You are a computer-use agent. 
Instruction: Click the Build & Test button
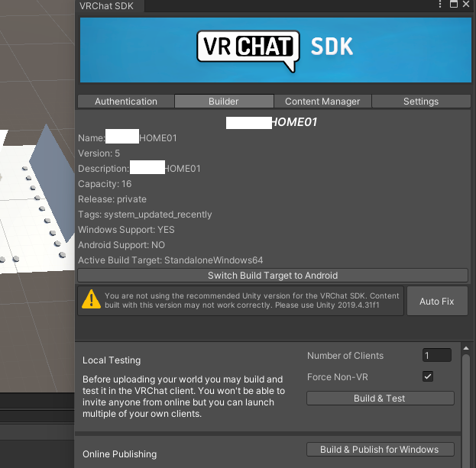click(x=380, y=399)
